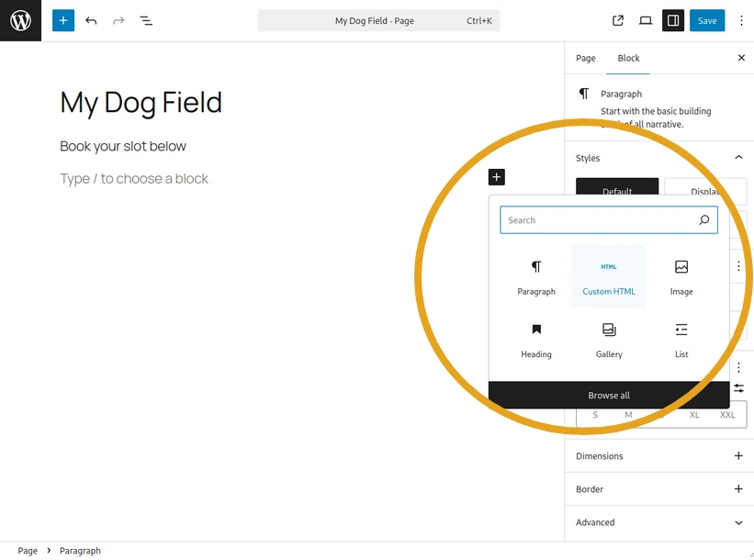This screenshot has height=560, width=754.
Task: Open the block inserter with the blue plus icon
Action: (62, 19)
